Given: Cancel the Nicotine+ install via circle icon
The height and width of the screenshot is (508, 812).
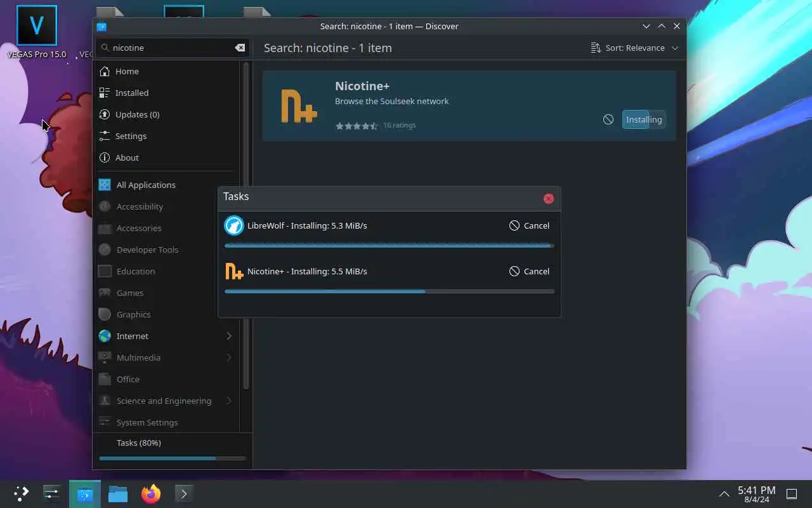Looking at the screenshot, I should (x=608, y=119).
